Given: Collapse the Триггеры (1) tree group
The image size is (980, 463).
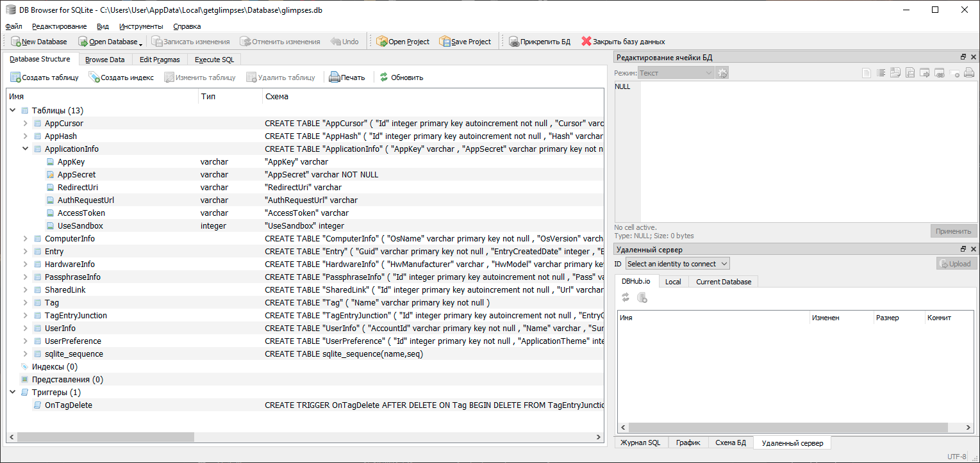Looking at the screenshot, I should coord(13,393).
